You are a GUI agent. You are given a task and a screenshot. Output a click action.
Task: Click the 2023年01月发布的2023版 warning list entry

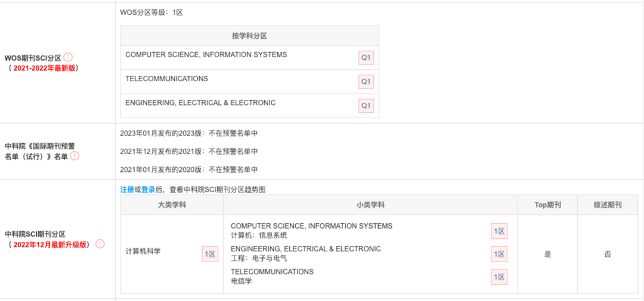(189, 133)
